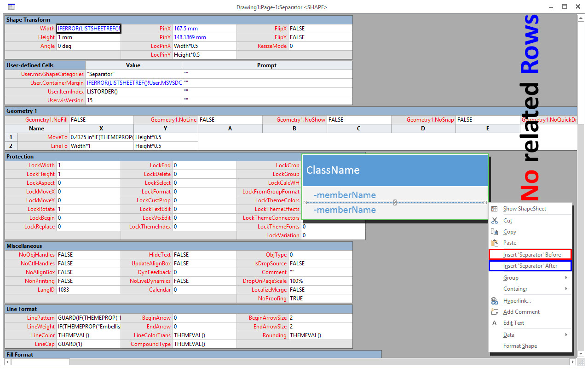Click the Hyperlink globe icon
Image resolution: width=588 pixels, height=369 pixels.
pyautogui.click(x=495, y=301)
